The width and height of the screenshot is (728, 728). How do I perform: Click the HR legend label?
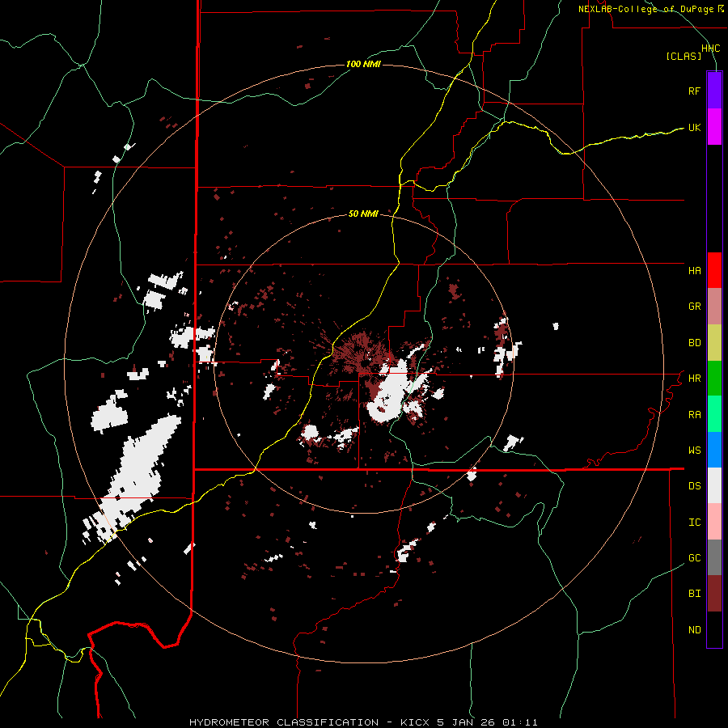tap(694, 379)
